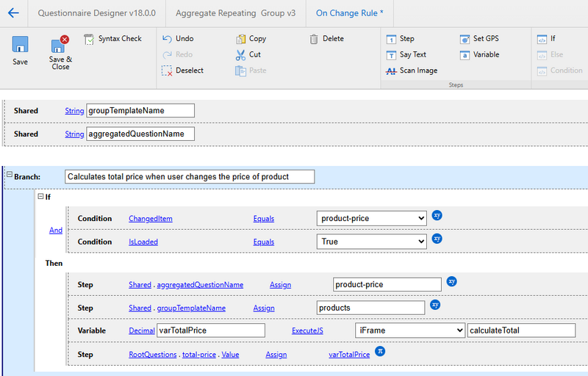588x376 pixels.
Task: Open Questionnaire Designer v18.0.0 tab
Action: pyautogui.click(x=97, y=13)
